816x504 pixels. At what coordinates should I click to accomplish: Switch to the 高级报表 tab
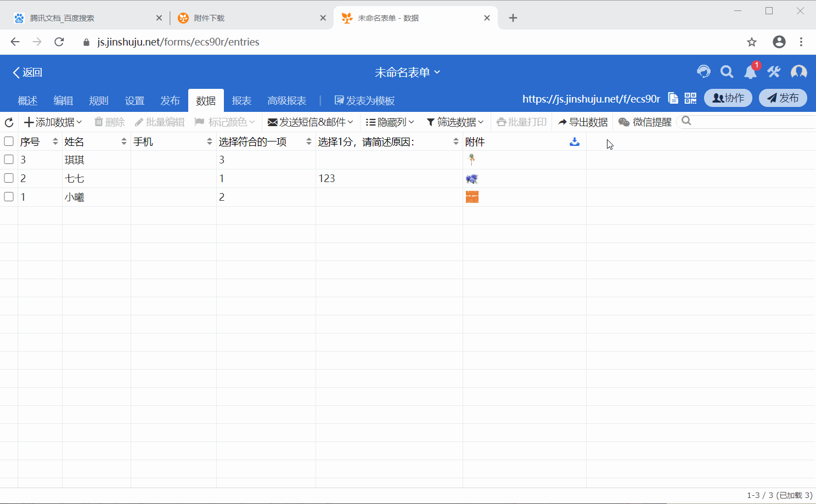pos(287,101)
